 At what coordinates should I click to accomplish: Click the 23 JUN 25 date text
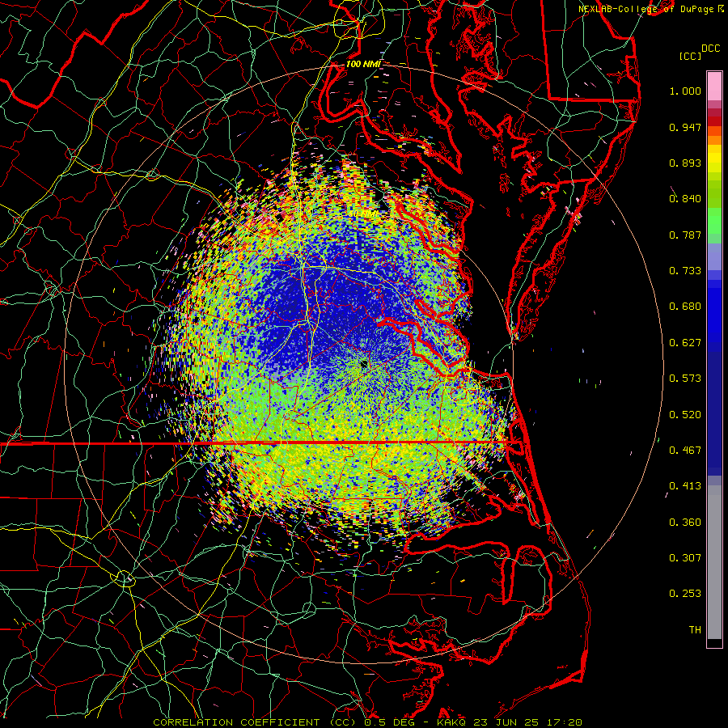click(x=506, y=722)
